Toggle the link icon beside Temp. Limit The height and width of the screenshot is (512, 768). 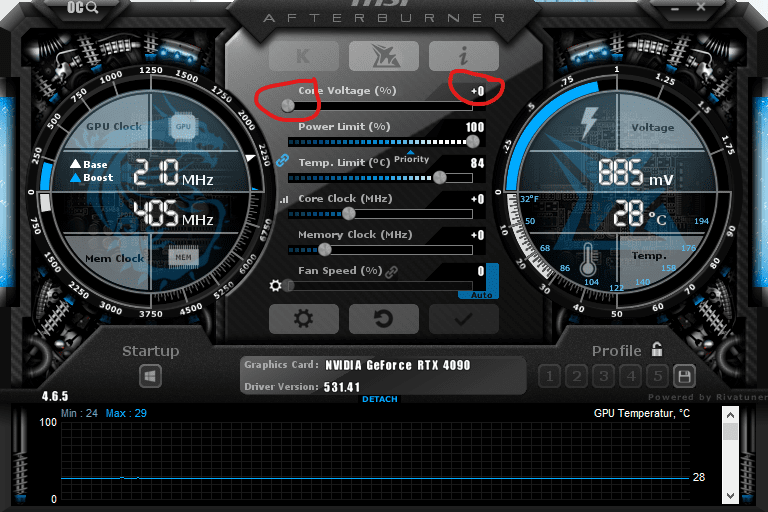(x=282, y=160)
